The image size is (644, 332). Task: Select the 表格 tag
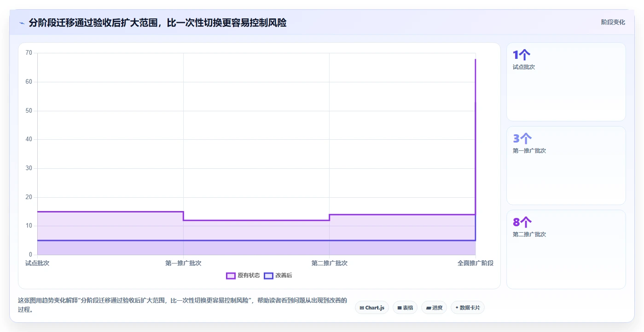(x=405, y=308)
